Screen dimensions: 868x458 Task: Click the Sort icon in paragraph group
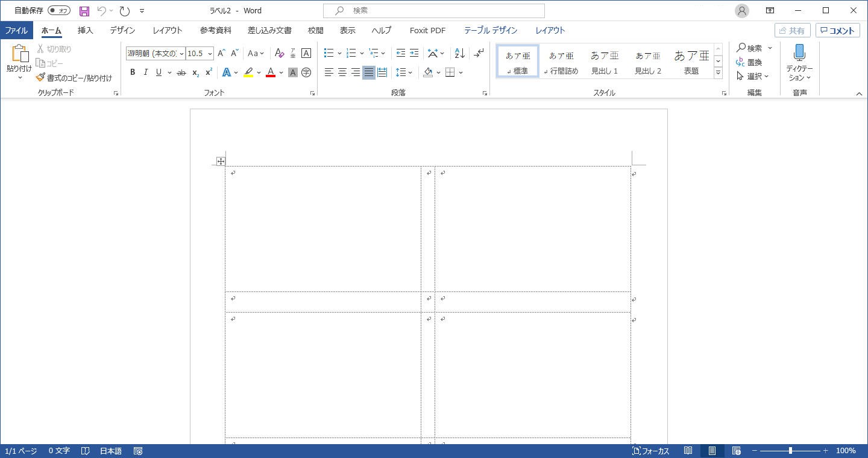coord(459,53)
